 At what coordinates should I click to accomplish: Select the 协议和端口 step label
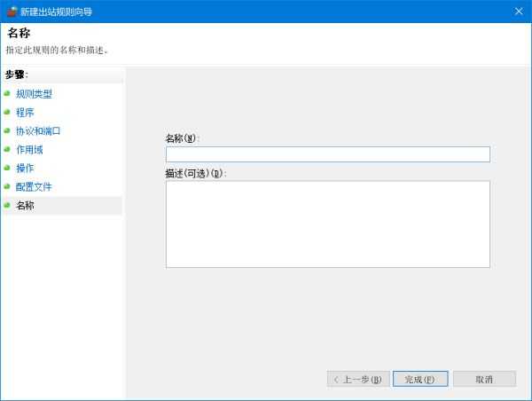coord(38,131)
